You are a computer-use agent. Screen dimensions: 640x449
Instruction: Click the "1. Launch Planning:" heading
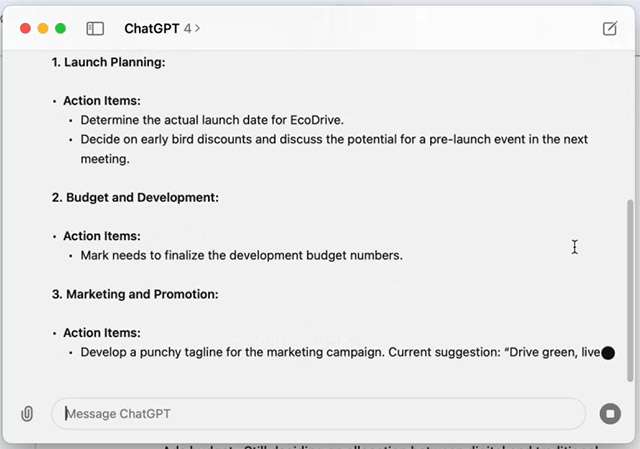coord(108,62)
